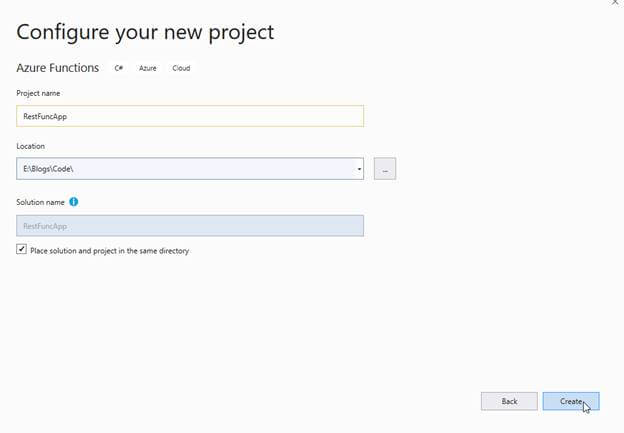
Task: Go back with the Back button
Action: pyautogui.click(x=509, y=401)
